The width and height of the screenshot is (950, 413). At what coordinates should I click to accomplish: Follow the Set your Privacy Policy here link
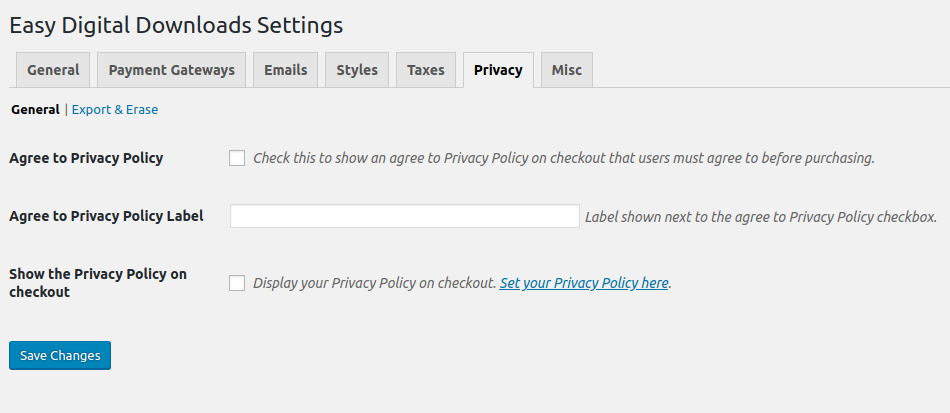click(x=584, y=283)
